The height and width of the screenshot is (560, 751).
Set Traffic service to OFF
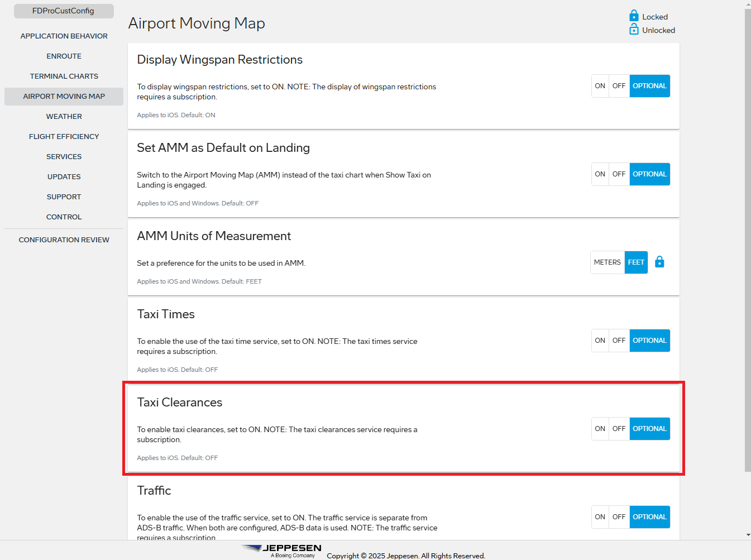tap(619, 517)
